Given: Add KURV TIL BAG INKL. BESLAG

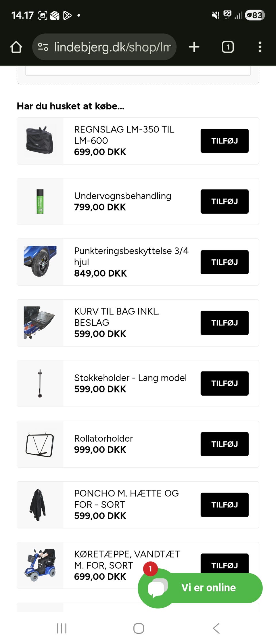Looking at the screenshot, I should point(225,323).
